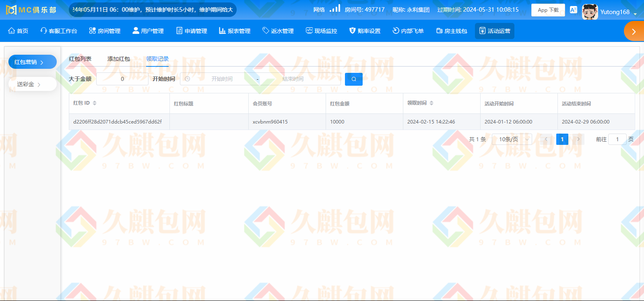Select 活动运营 menu item
Image resolution: width=644 pixels, height=301 pixels.
tap(495, 31)
